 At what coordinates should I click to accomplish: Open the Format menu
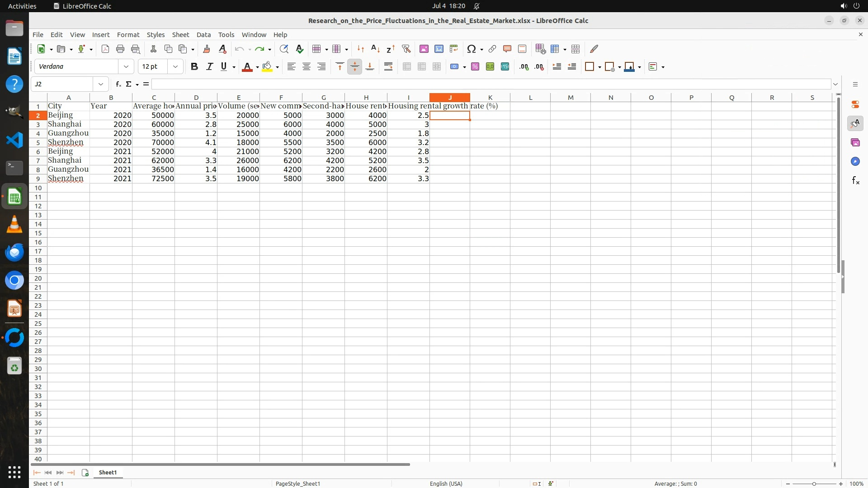click(x=128, y=35)
